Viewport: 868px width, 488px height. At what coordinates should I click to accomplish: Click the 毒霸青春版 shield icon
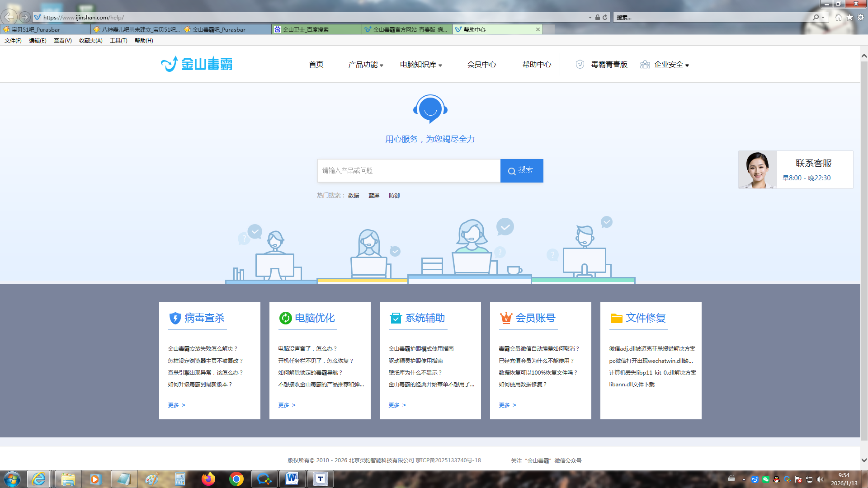click(580, 65)
